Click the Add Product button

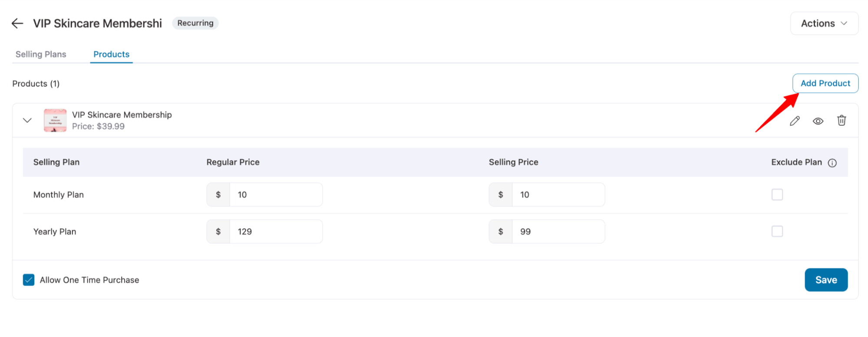825,83
